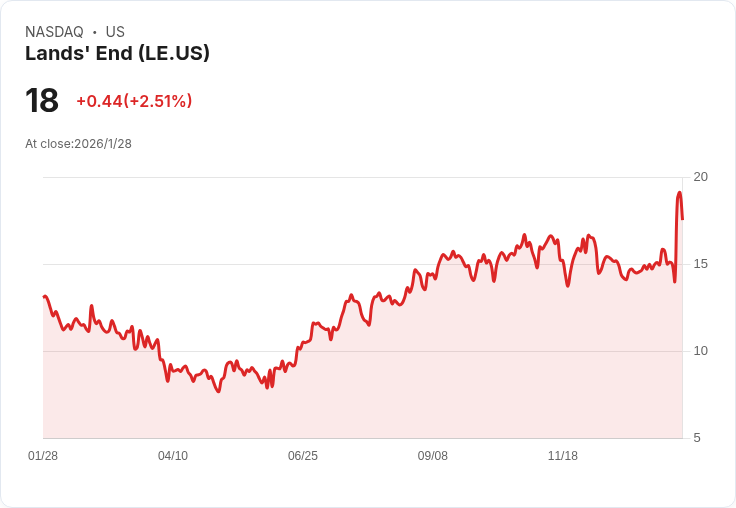The width and height of the screenshot is (736, 508).
Task: Select the 10 y-axis label
Action: pos(700,351)
